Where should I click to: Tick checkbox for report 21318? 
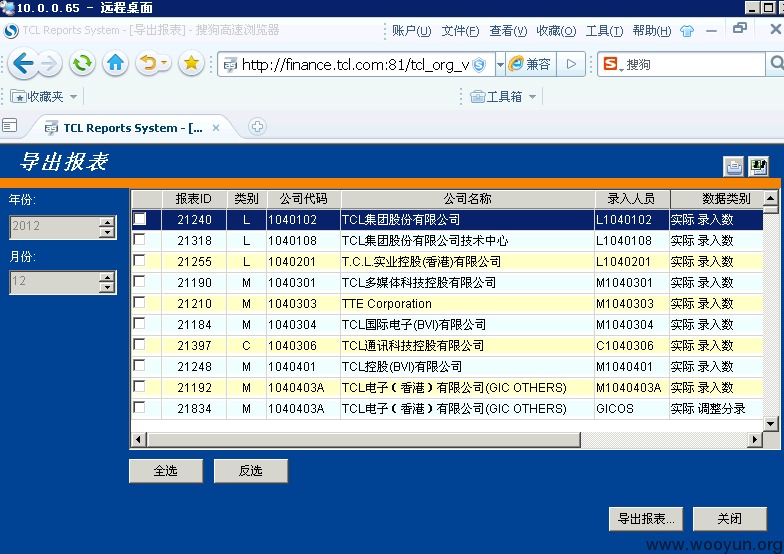pos(140,240)
